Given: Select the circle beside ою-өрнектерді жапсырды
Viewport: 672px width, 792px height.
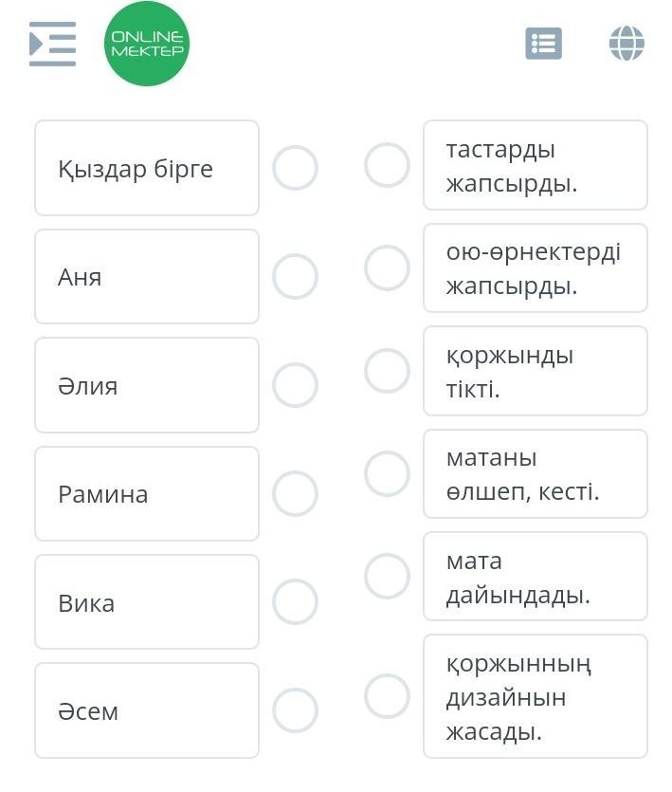Looking at the screenshot, I should (387, 267).
